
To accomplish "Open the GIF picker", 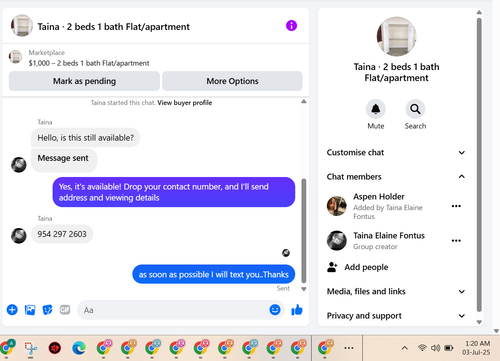I will [x=65, y=310].
